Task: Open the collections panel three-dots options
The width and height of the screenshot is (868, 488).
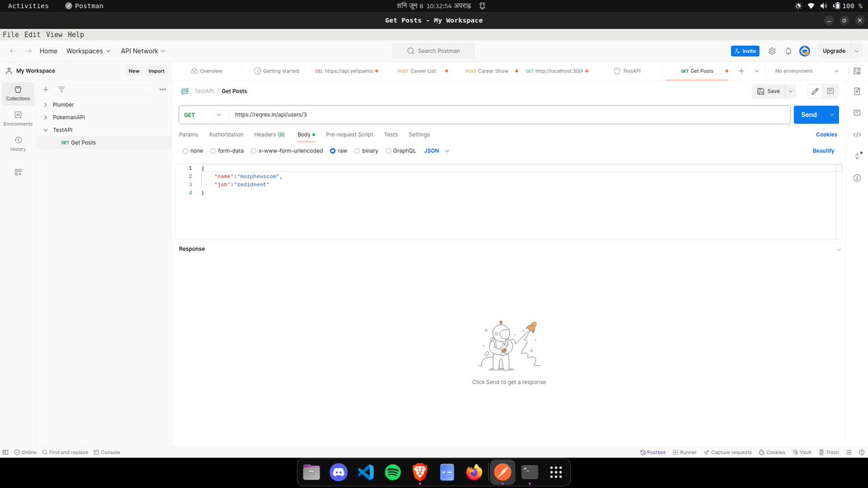Action: 162,89
